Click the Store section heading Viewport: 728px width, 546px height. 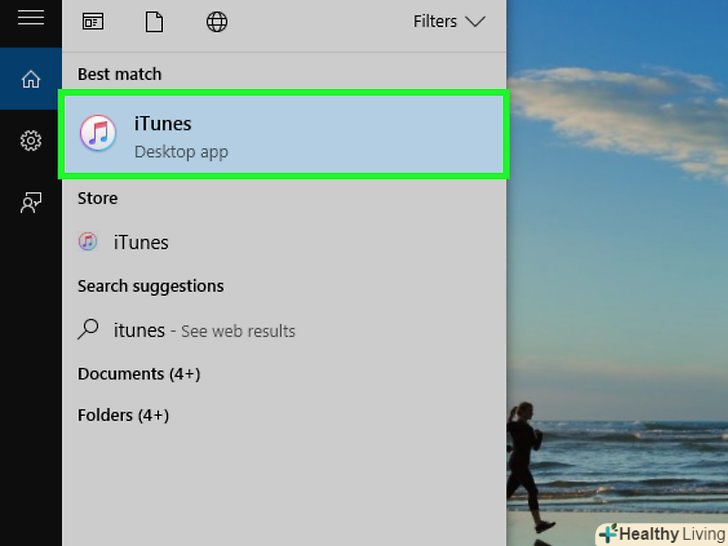click(98, 198)
